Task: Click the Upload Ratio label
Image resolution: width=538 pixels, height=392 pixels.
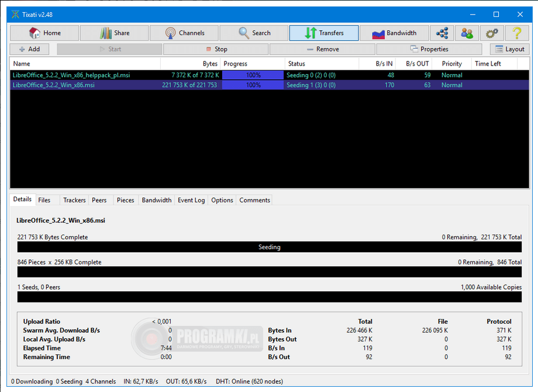Action: pos(42,322)
